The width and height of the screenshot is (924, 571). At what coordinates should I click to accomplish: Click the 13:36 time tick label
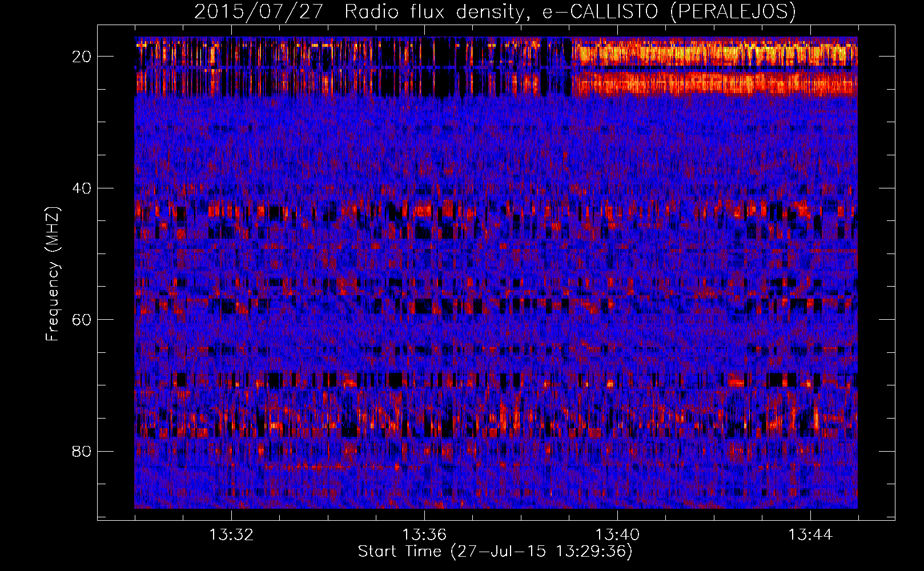click(424, 535)
